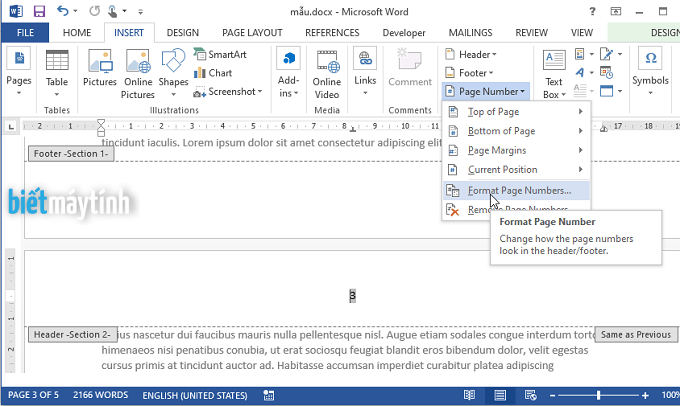Viewport: 680px width, 406px height.
Task: Choose Format Page Numbers...
Action: click(516, 190)
